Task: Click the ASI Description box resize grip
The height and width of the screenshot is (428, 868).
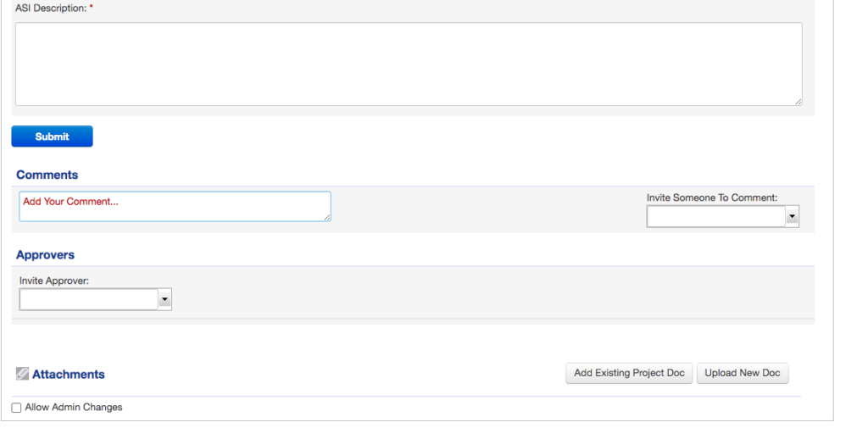Action: pos(798,102)
